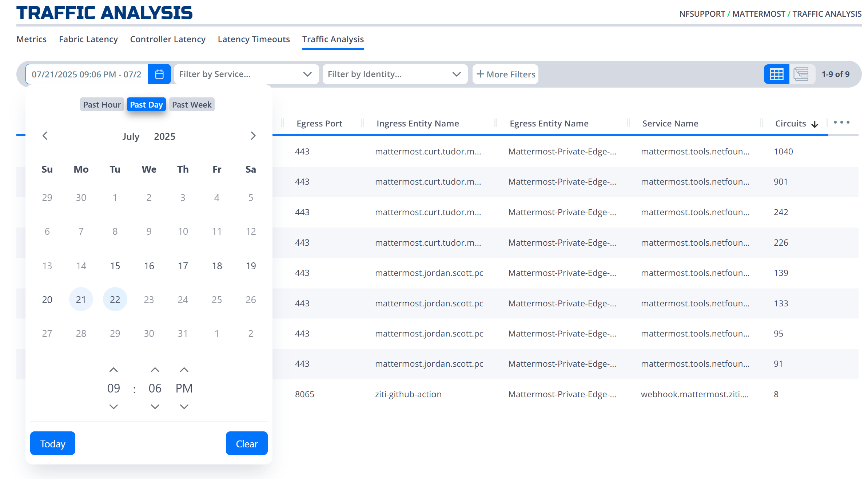Click the 1-9 of 9 pagination label
This screenshot has height=479, width=868.
tap(836, 74)
